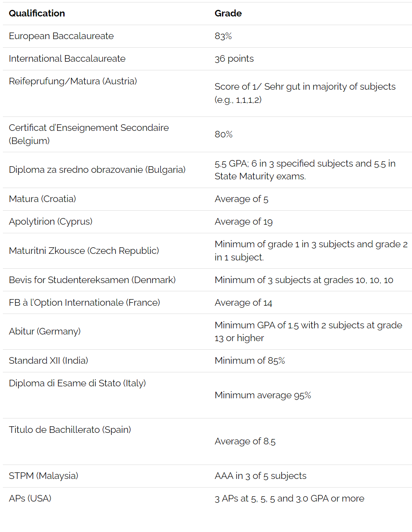The width and height of the screenshot is (412, 532).
Task: Click the International Baccalaureate qualification text
Action: point(67,59)
